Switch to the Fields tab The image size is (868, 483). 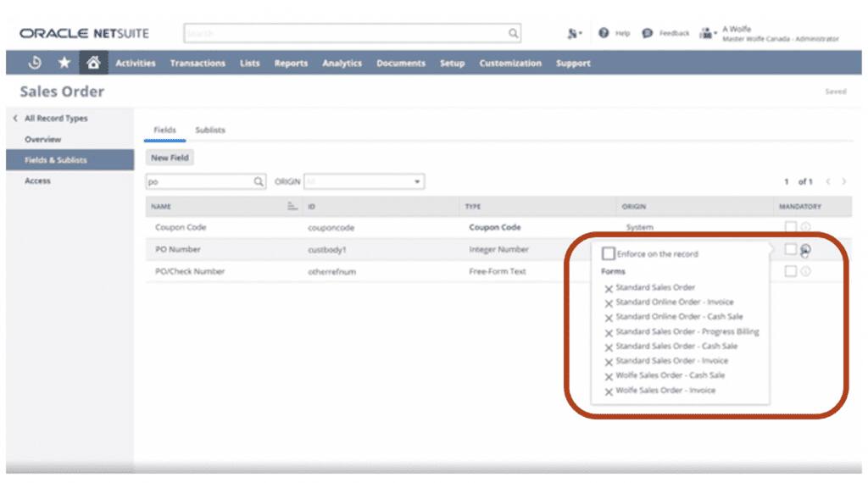click(x=164, y=130)
